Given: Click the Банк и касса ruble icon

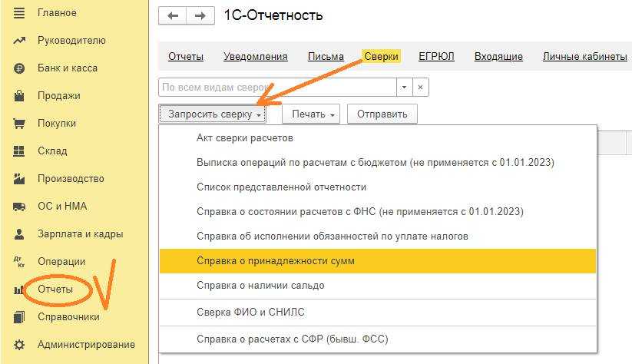Looking at the screenshot, I should 19,68.
